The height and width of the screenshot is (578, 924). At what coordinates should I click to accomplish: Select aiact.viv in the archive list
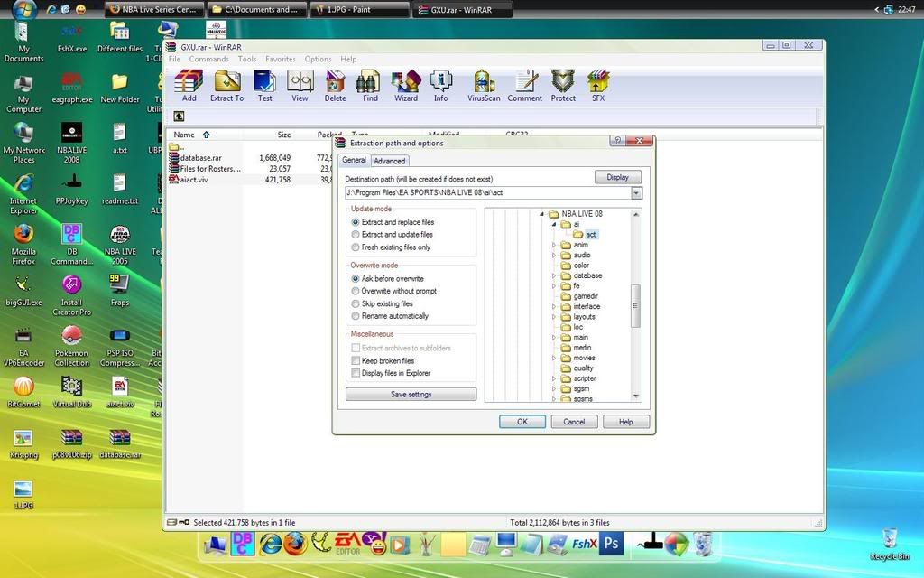pyautogui.click(x=194, y=180)
